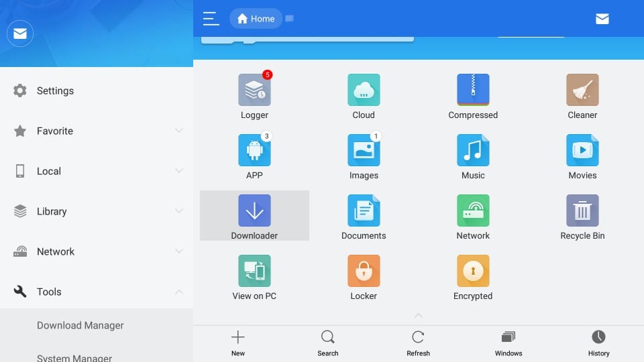Open Settings in the sidebar

click(x=97, y=90)
